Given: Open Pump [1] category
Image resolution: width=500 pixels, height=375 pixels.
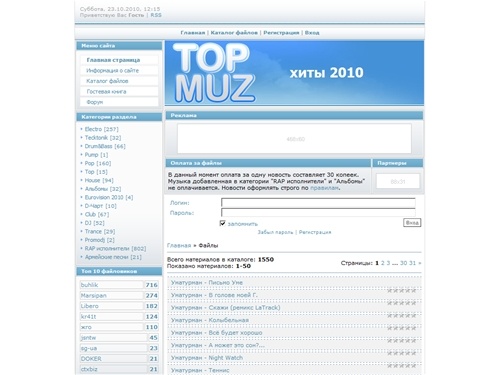Looking at the screenshot, I should (96, 155).
